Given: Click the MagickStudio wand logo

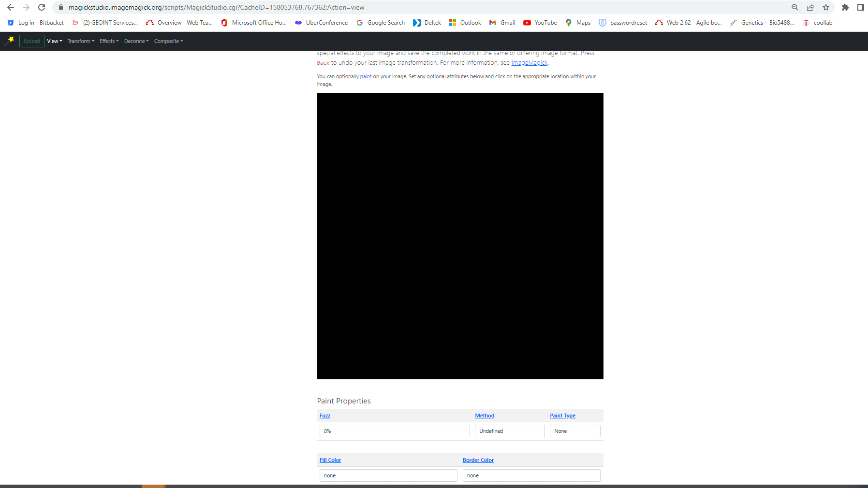Looking at the screenshot, I should (9, 41).
